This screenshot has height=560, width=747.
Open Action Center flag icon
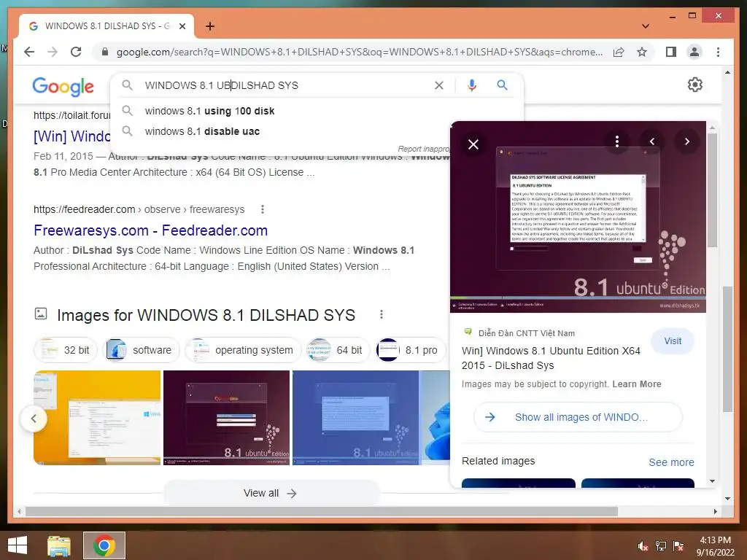[678, 546]
